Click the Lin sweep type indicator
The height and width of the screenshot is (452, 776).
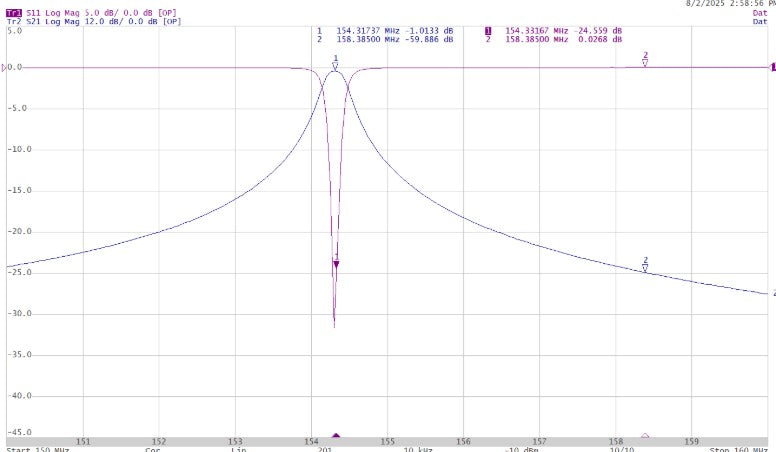[x=238, y=448]
